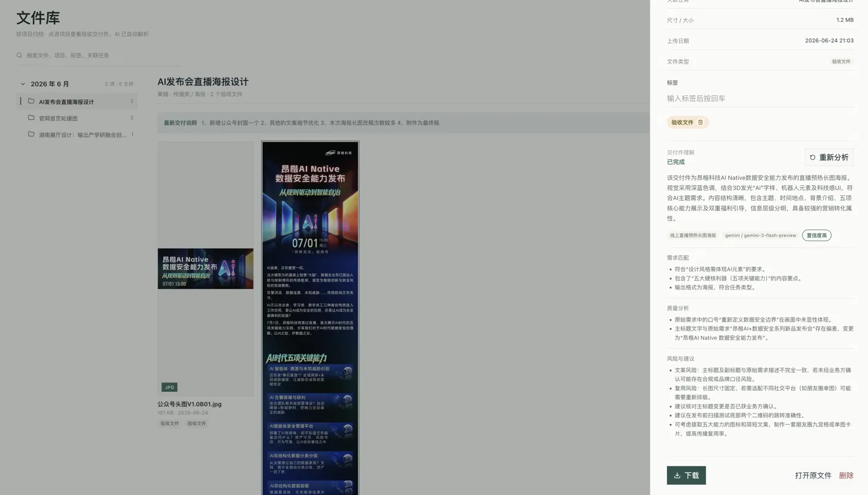The image size is (868, 495).
Task: Select the 官网首页轮播图 project row
Action: coord(76,118)
